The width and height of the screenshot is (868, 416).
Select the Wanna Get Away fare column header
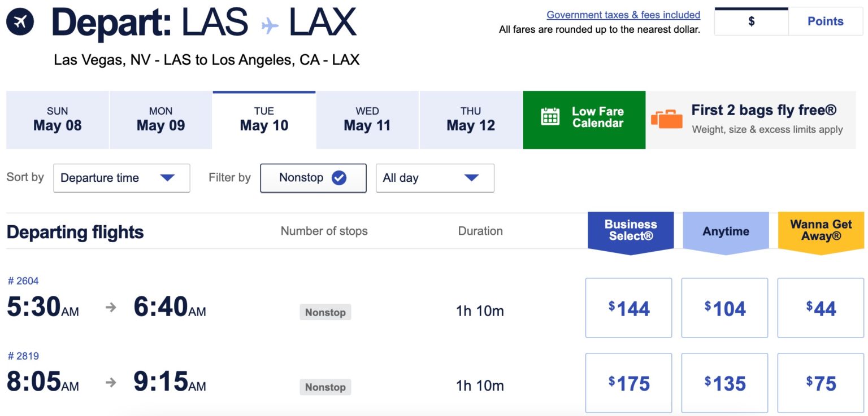821,230
